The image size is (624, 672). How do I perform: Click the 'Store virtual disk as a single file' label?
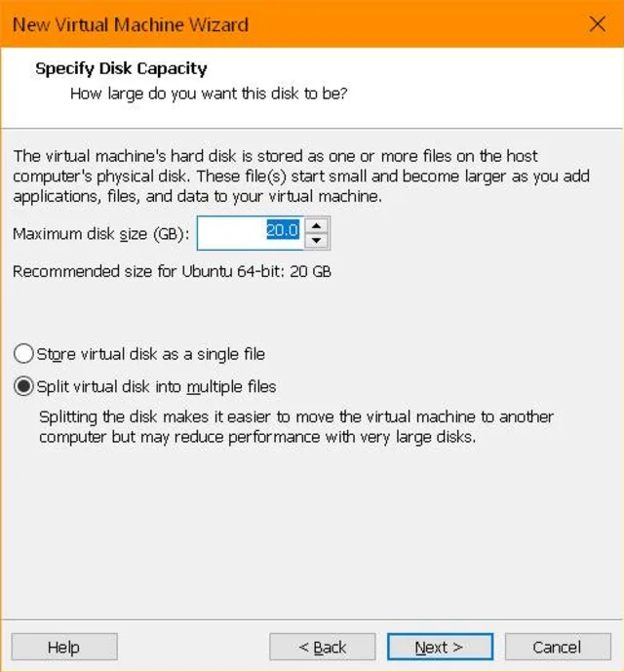(x=150, y=353)
